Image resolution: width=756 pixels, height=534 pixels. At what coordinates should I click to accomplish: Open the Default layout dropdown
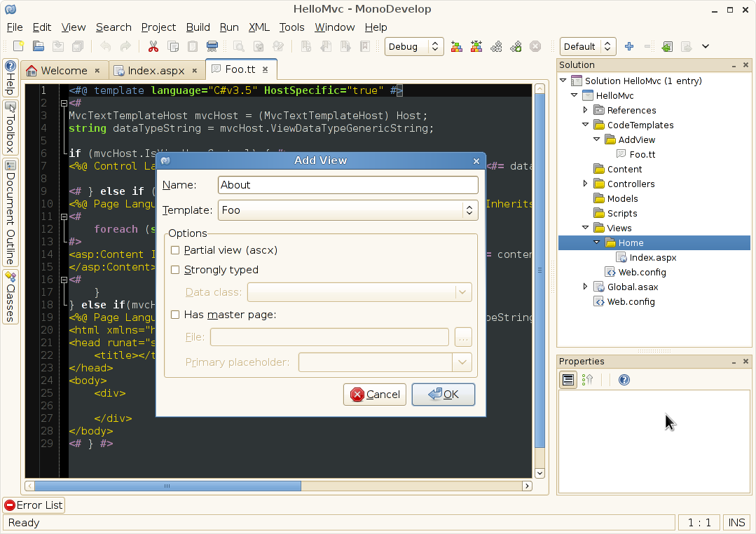tap(588, 46)
